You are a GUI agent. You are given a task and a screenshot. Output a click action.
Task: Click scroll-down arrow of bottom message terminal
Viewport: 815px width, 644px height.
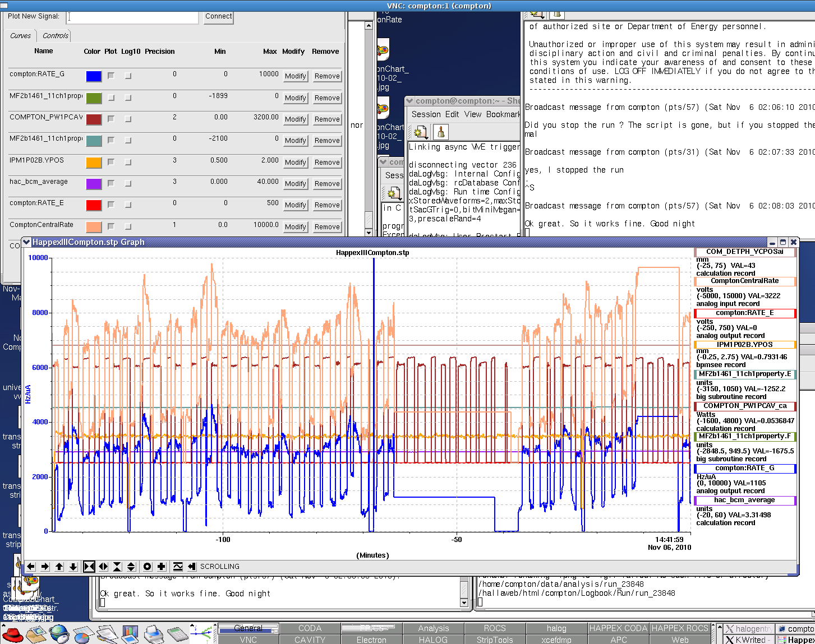click(x=464, y=603)
